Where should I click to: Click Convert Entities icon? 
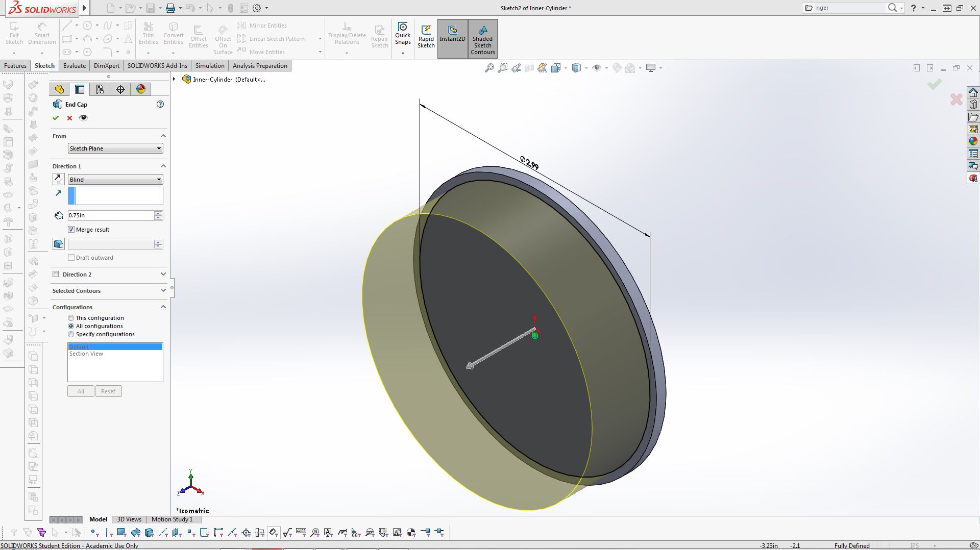[174, 34]
